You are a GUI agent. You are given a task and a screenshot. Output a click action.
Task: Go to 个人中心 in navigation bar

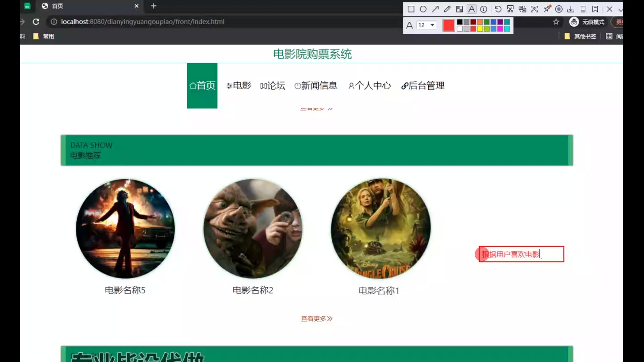(370, 86)
